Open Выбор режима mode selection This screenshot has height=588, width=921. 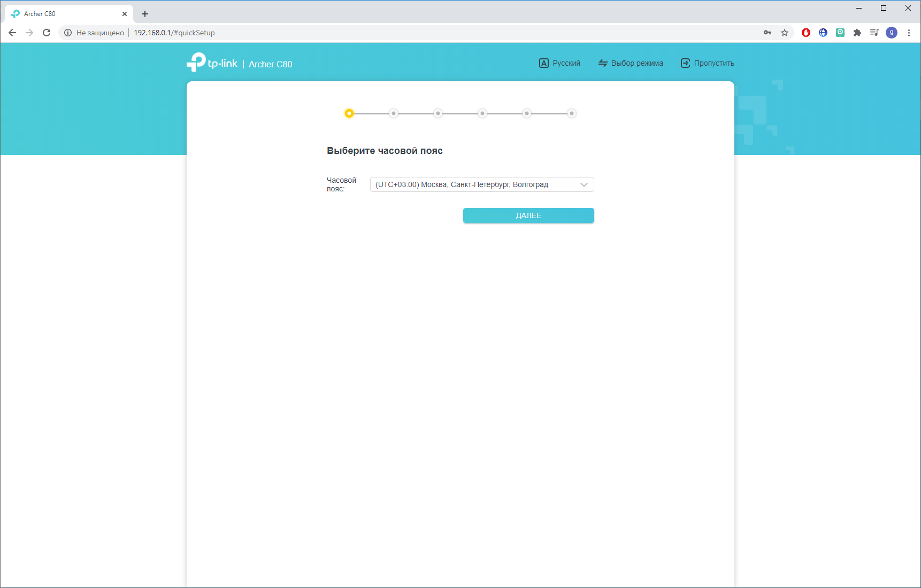coord(631,63)
